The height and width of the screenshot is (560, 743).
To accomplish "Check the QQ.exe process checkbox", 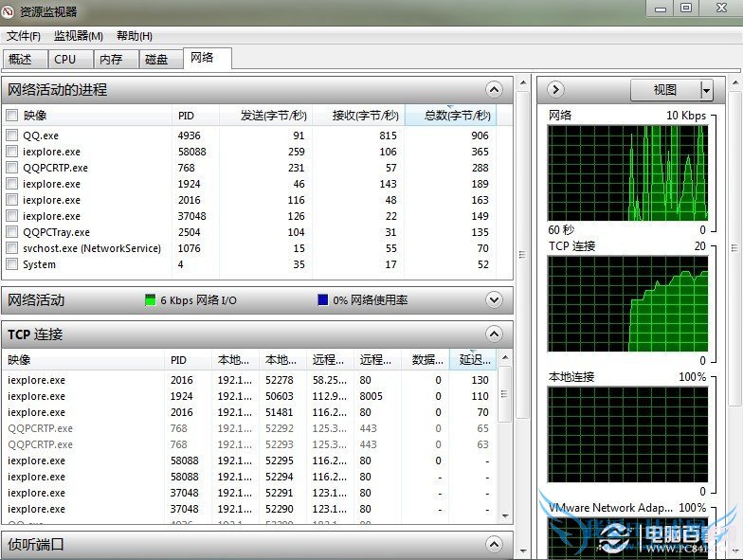I will click(11, 135).
